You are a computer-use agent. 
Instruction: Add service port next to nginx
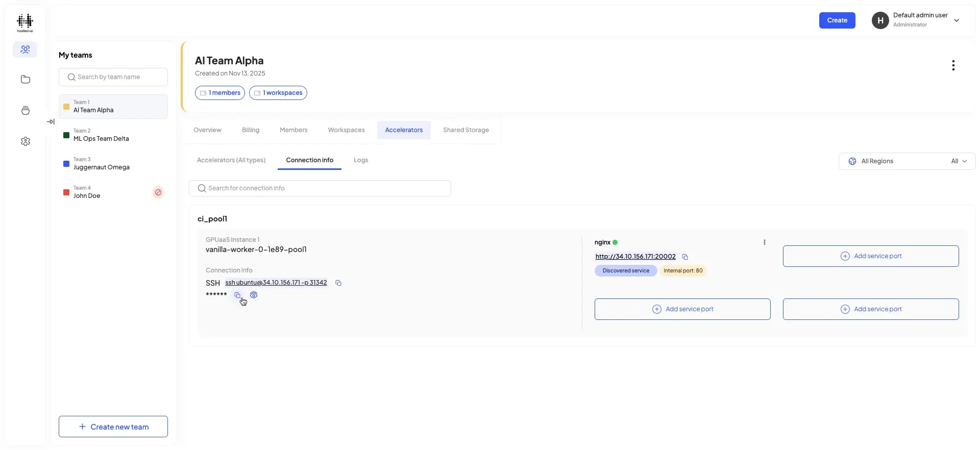click(871, 256)
